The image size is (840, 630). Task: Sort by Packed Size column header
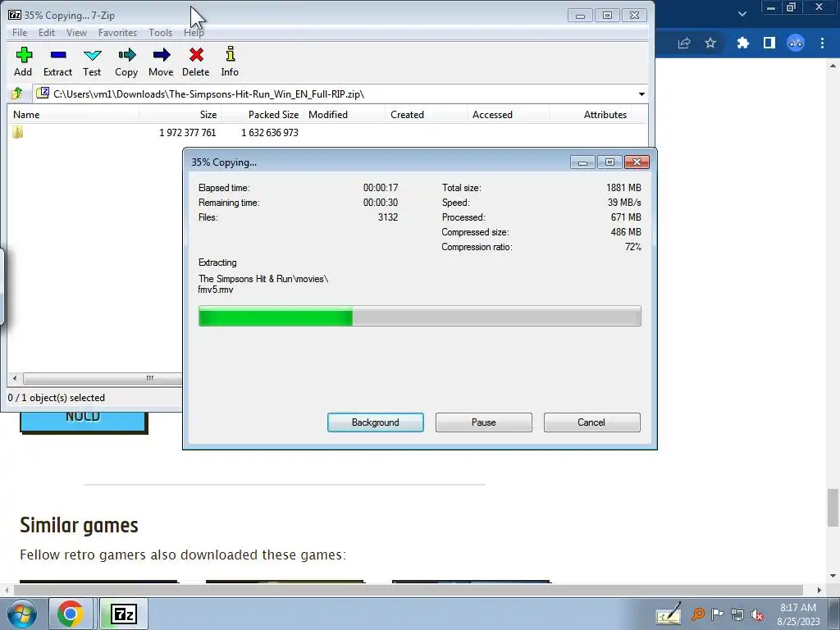click(x=262, y=115)
